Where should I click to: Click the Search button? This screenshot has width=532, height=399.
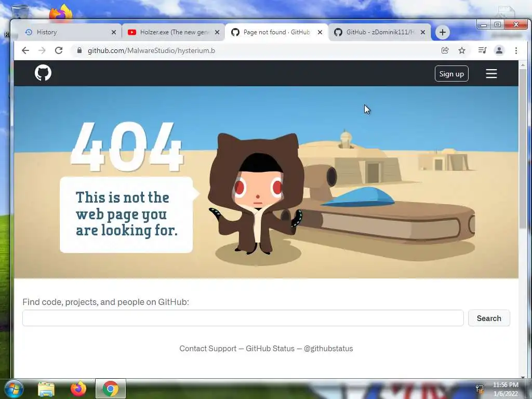point(489,318)
